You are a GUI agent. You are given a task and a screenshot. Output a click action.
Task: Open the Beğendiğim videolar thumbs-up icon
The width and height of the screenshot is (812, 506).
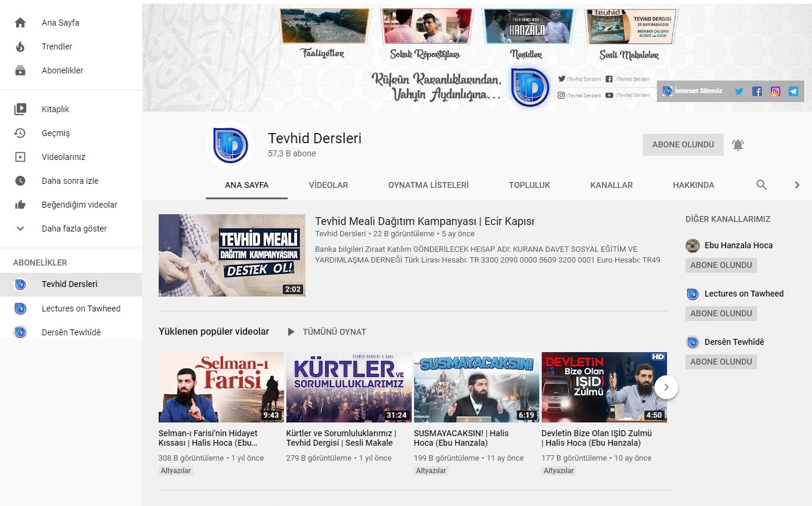20,205
